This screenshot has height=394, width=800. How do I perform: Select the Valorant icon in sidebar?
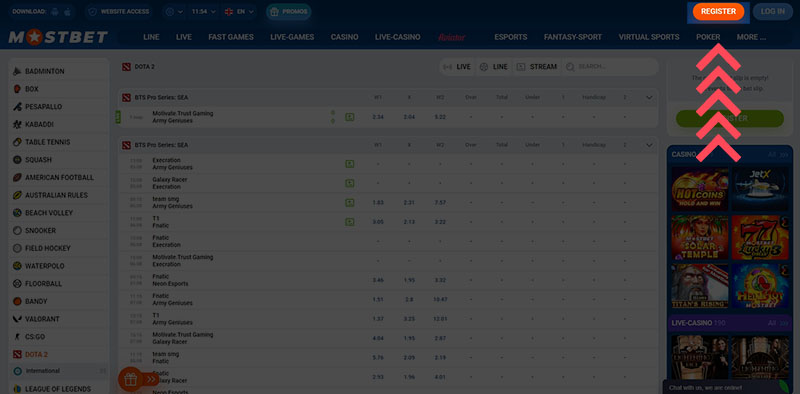coord(17,319)
